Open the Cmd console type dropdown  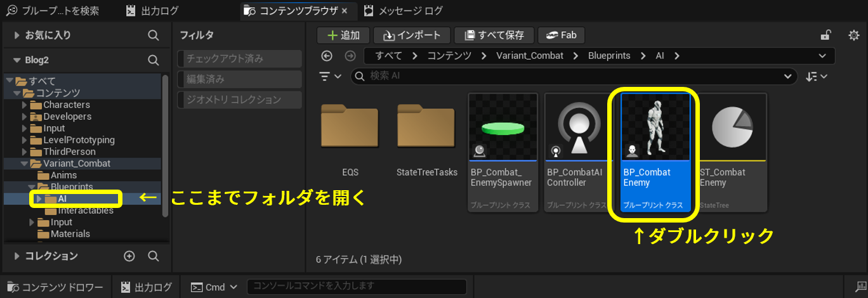click(x=214, y=287)
